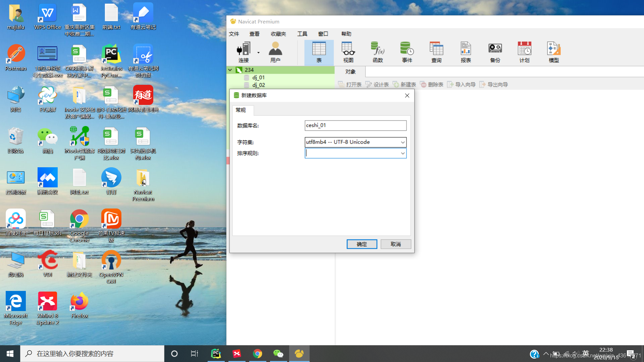Open the Report (报表) toolbar icon
644x362 pixels.
466,52
